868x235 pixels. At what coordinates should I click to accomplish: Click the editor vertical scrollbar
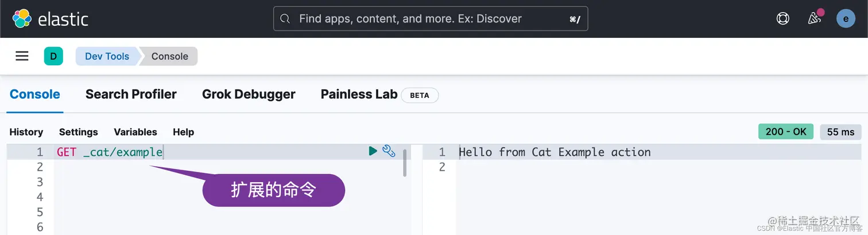pos(405,163)
